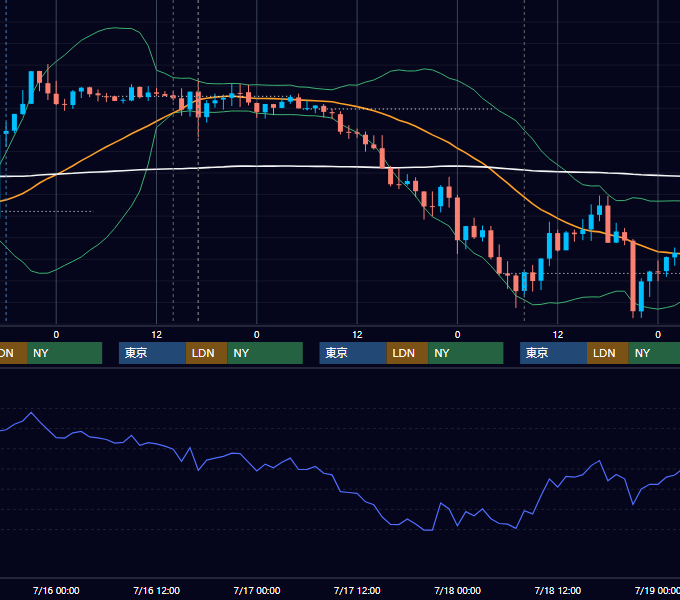Viewport: 680px width, 600px height.
Task: Click the 7/17 00:00 date label
Action: [257, 590]
